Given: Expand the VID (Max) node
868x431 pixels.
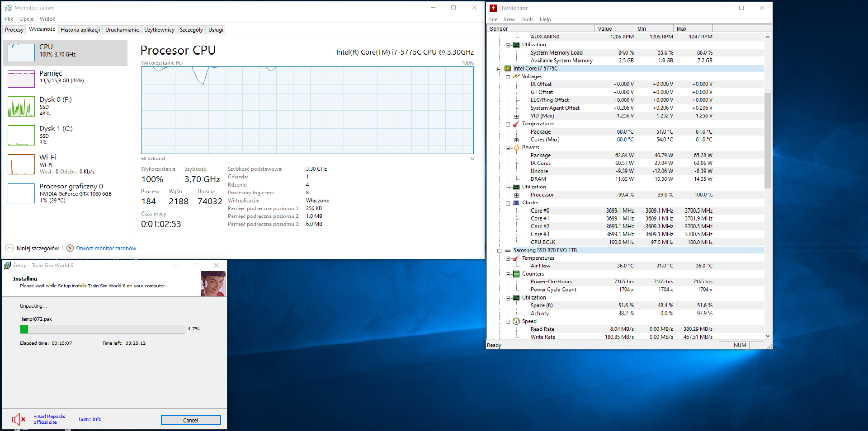Looking at the screenshot, I should pyautogui.click(x=516, y=117).
